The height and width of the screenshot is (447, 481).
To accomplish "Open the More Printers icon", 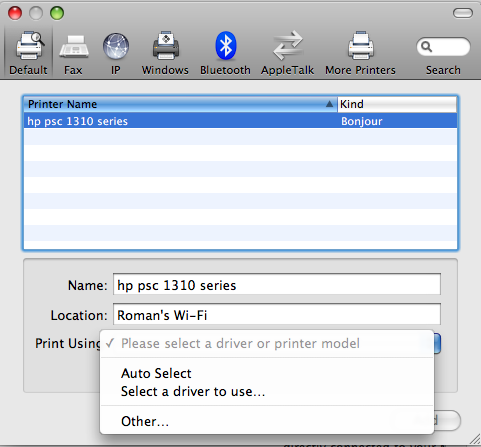I will (x=361, y=46).
